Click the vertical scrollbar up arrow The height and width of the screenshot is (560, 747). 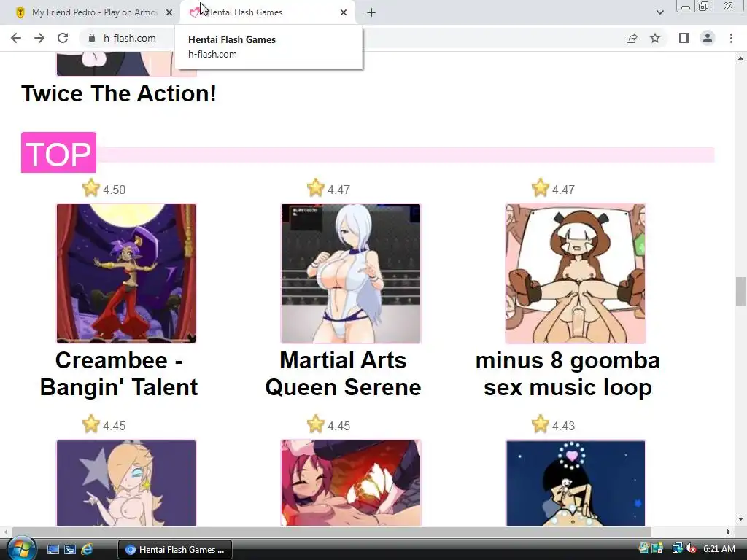coord(740,58)
